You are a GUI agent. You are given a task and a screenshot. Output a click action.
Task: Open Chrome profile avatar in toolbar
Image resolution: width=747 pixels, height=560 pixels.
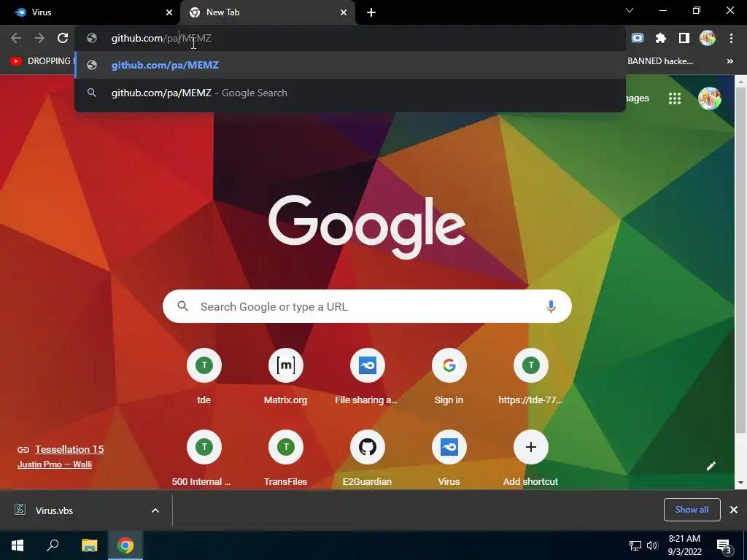707,38
